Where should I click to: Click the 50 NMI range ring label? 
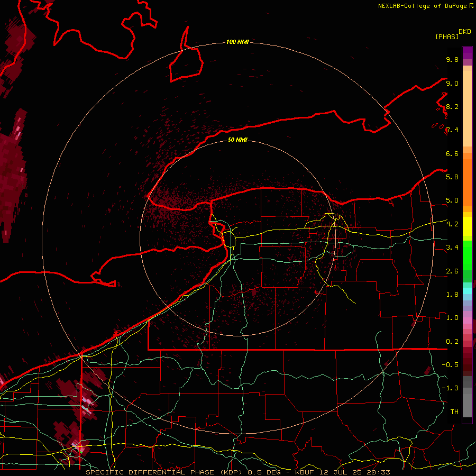tap(237, 140)
